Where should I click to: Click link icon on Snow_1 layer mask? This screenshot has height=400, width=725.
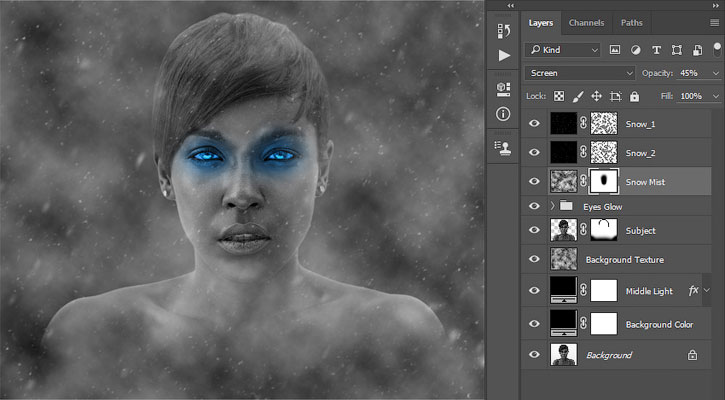click(x=584, y=123)
